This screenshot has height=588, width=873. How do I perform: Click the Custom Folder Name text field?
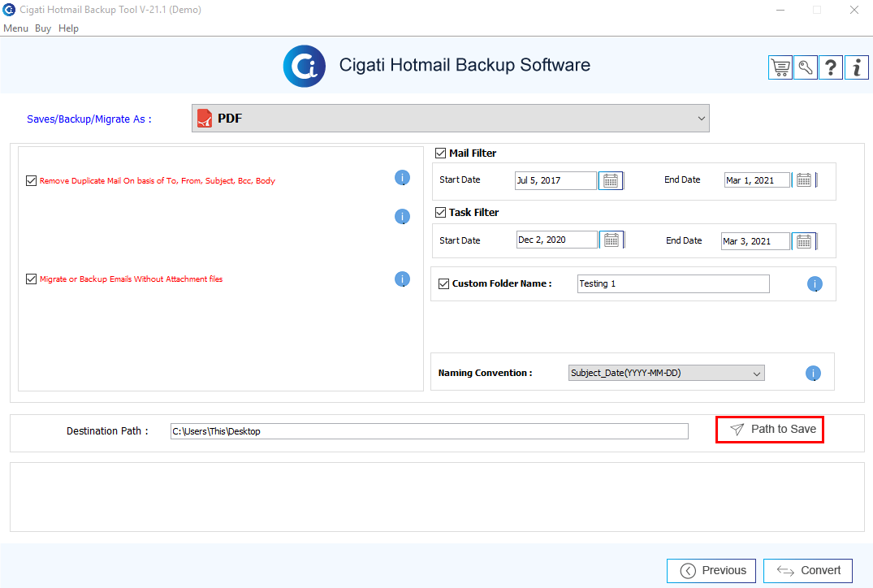click(673, 284)
